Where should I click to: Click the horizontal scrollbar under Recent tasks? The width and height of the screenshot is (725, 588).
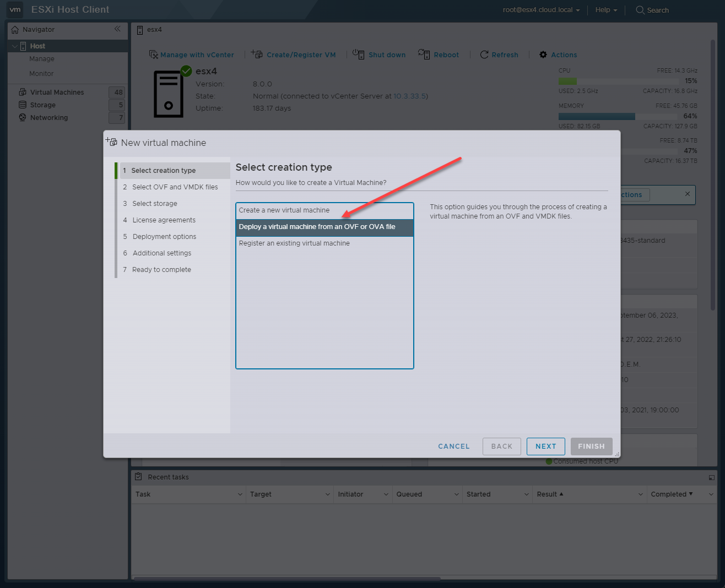click(x=287, y=578)
